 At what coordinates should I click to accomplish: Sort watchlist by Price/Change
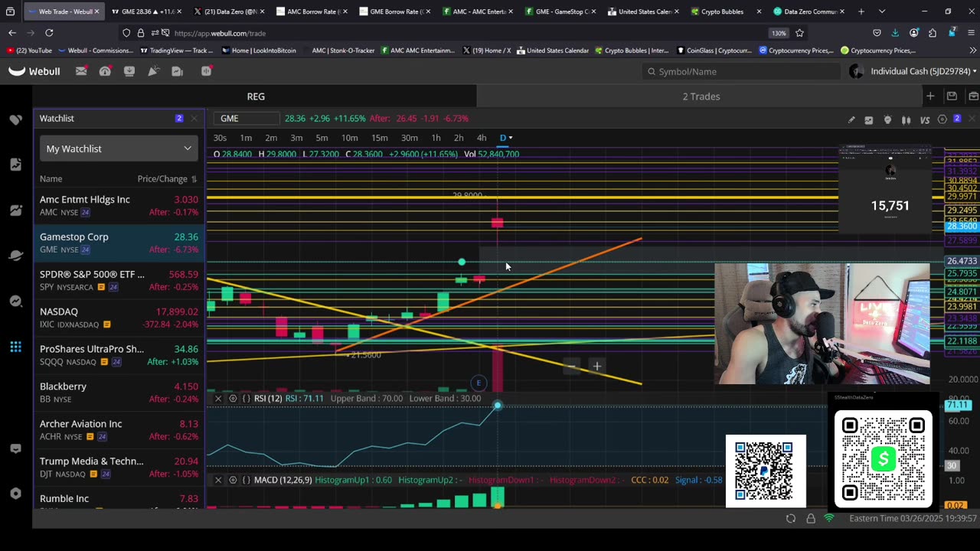(167, 179)
